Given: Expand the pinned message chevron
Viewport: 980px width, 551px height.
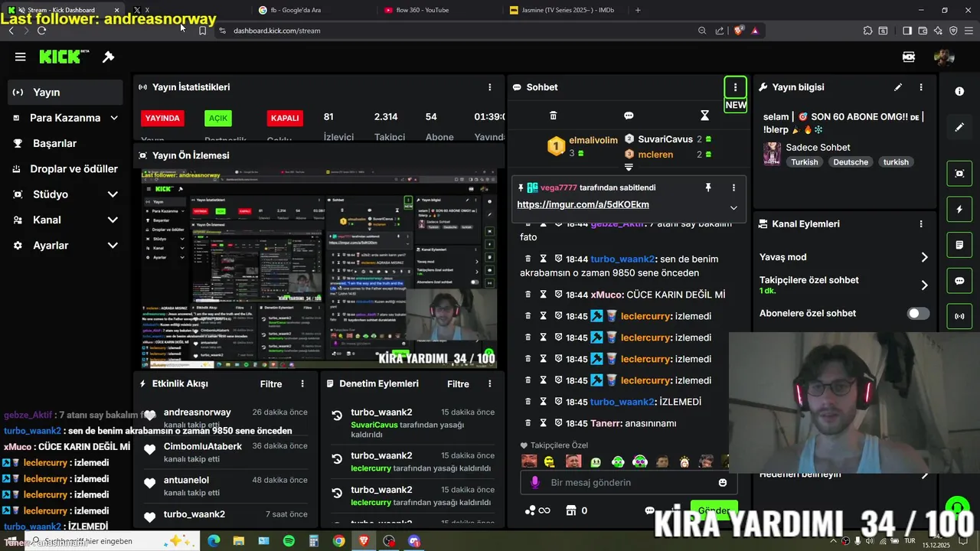Looking at the screenshot, I should 733,207.
